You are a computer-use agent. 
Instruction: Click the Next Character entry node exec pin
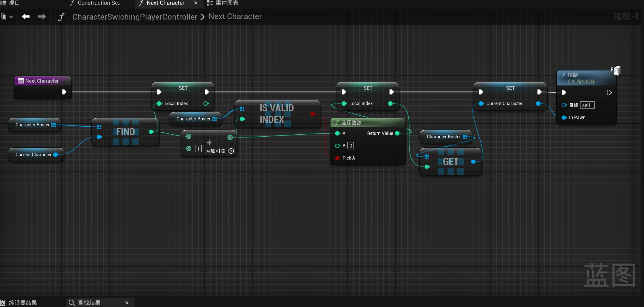tap(64, 92)
